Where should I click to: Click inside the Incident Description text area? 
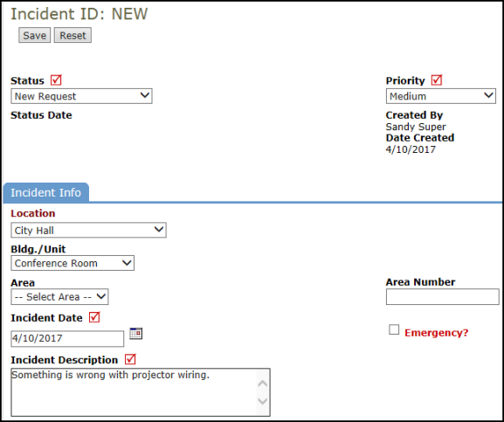[x=134, y=392]
